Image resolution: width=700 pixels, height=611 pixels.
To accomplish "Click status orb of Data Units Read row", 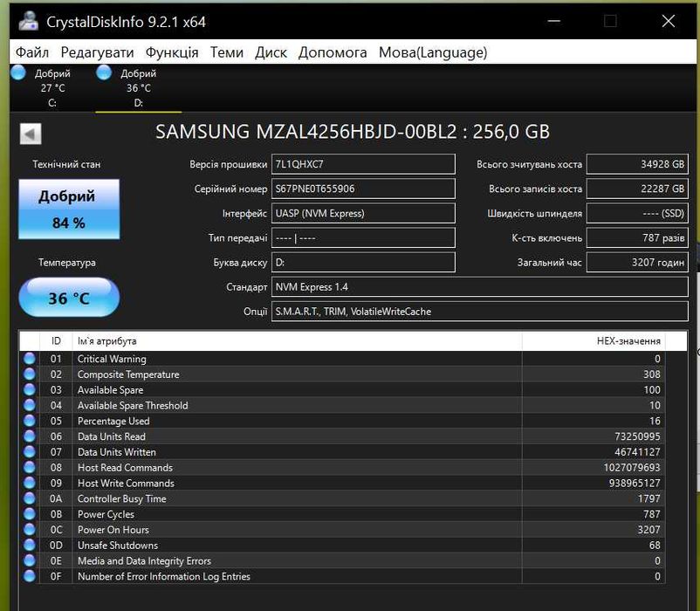I will 30,436.
